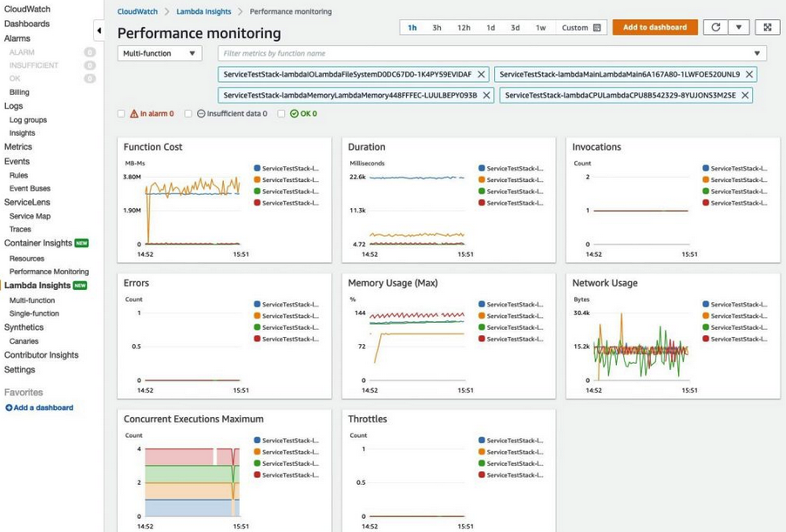Remove the lambdaMainLambdaMain function chip

coord(749,74)
